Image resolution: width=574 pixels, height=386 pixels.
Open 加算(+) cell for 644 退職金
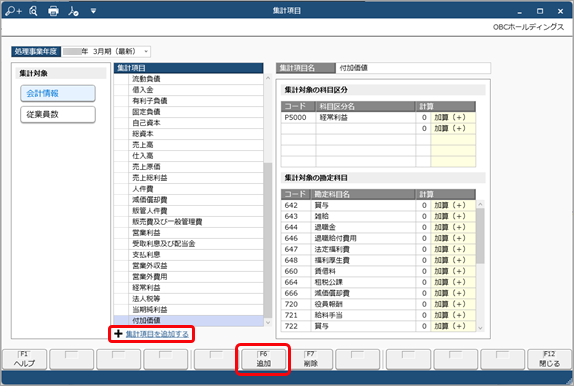[453, 227]
